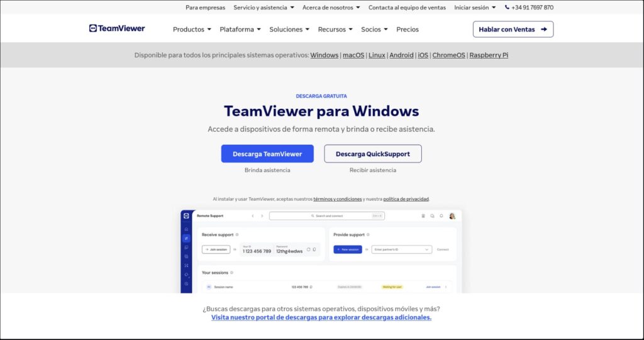Click the arrow icon in Hablar con Ventas
This screenshot has height=340, width=644.
coord(544,30)
